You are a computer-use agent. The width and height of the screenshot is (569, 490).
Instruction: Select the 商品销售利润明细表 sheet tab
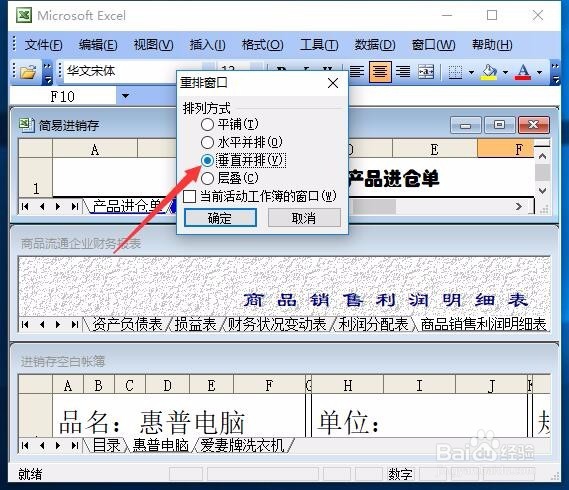tap(483, 324)
